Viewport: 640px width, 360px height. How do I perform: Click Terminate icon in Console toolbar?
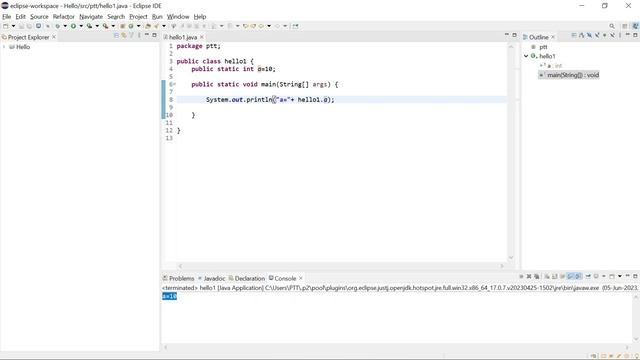[522, 276]
